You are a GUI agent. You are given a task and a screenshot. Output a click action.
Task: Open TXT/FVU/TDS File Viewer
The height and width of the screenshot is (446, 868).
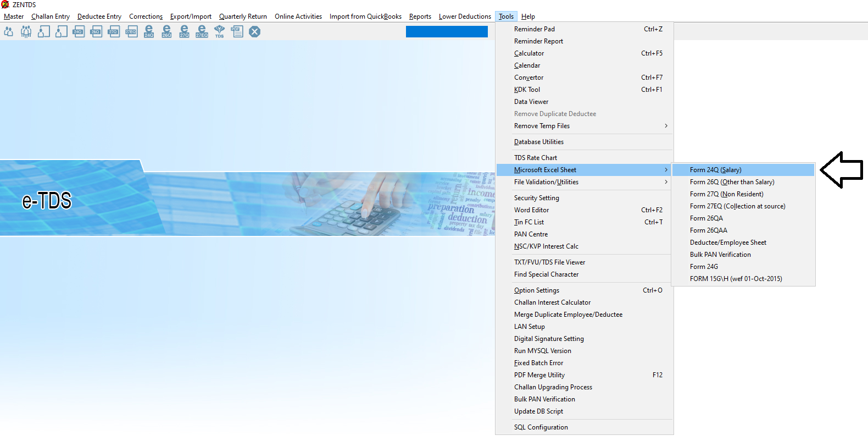(x=585, y=262)
